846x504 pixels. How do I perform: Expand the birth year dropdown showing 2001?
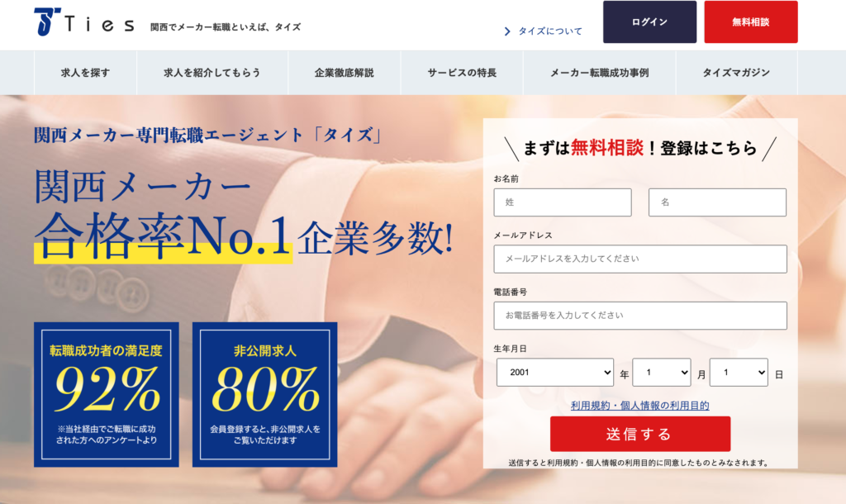[x=554, y=373]
